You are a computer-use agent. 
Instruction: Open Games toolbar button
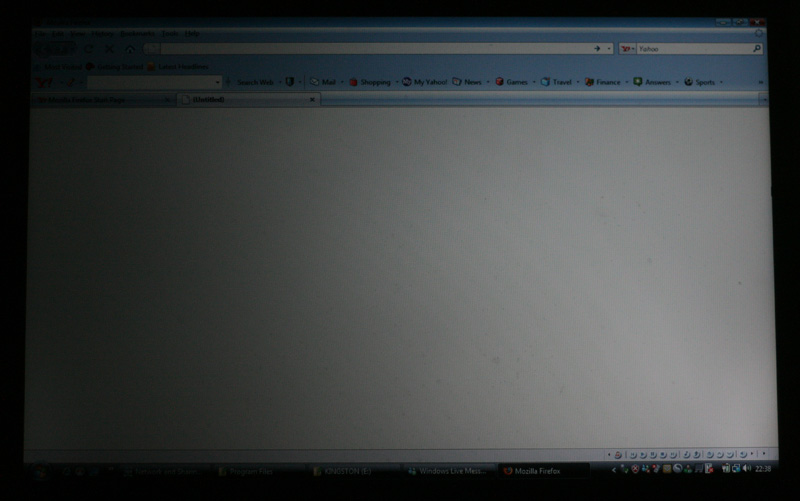pos(512,82)
